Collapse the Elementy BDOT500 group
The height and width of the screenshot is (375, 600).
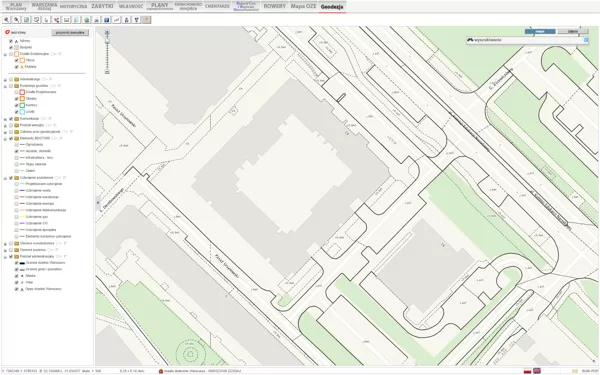pyautogui.click(x=5, y=139)
